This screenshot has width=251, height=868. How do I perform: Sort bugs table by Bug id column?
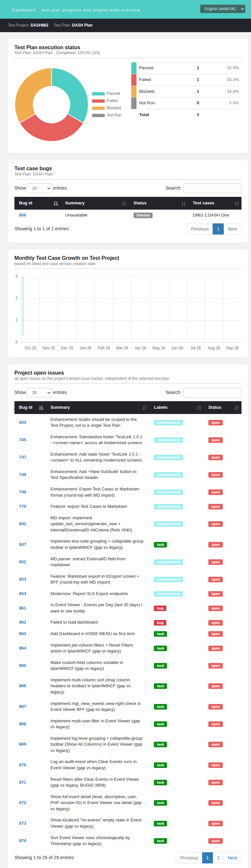(x=37, y=203)
